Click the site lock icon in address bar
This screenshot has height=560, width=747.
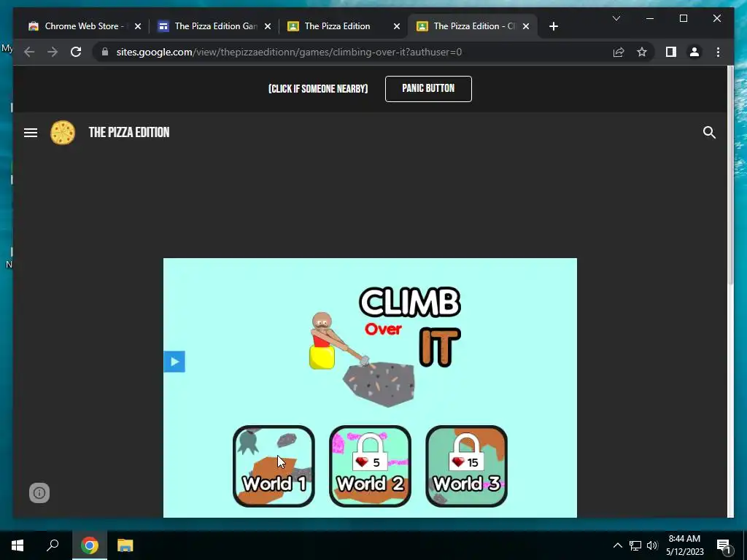pos(105,52)
